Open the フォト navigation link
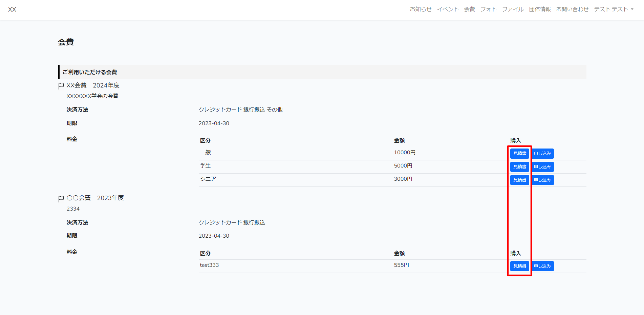Image resolution: width=644 pixels, height=315 pixels. [x=488, y=9]
